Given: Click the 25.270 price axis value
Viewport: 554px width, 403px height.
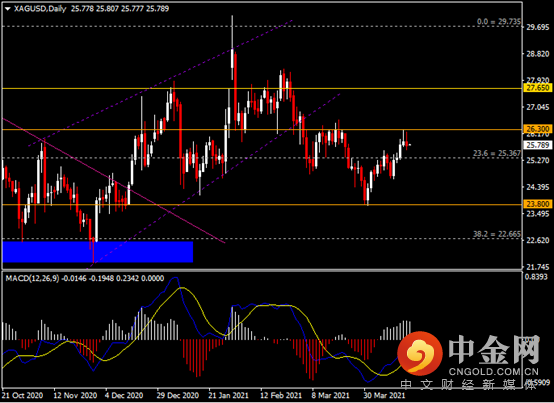Looking at the screenshot, I should [538, 161].
